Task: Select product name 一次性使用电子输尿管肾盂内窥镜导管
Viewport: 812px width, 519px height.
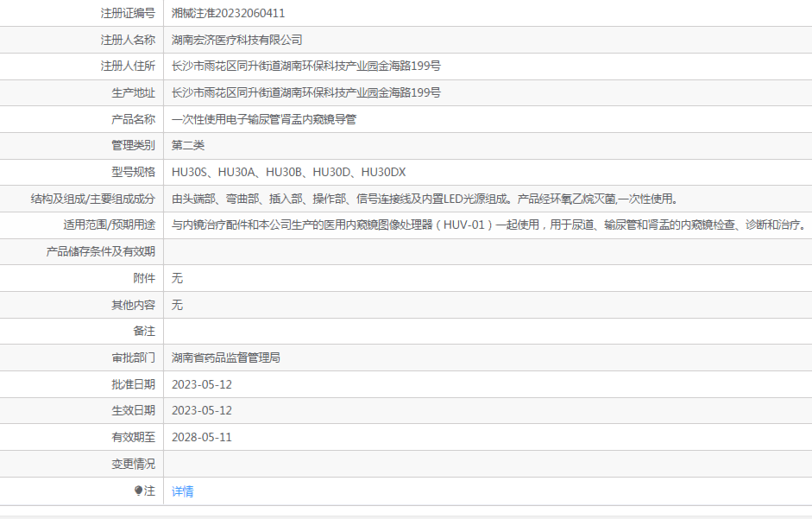Action: pyautogui.click(x=264, y=119)
